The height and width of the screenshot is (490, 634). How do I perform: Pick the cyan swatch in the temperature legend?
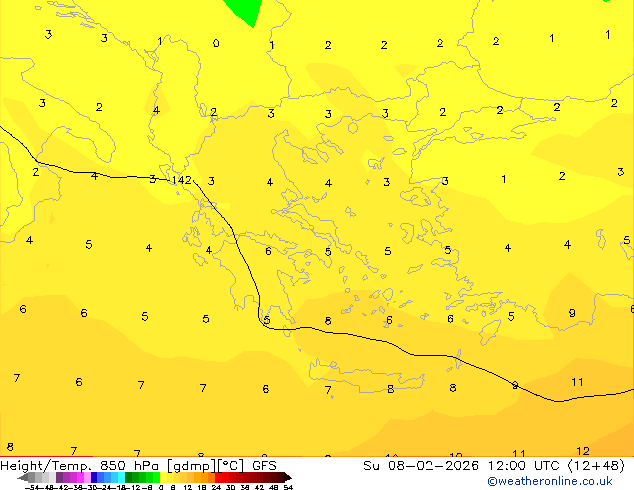pos(121,477)
